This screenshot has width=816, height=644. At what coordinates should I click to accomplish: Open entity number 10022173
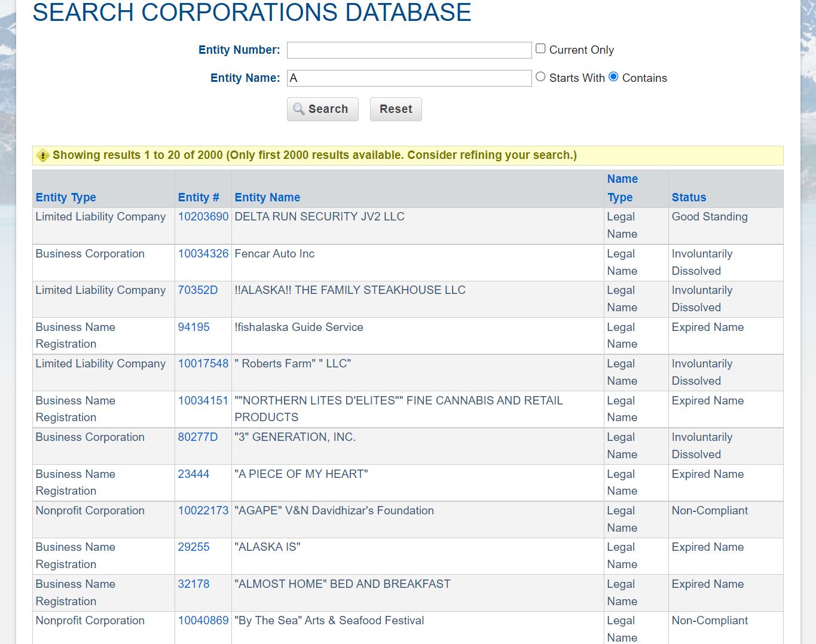click(203, 511)
